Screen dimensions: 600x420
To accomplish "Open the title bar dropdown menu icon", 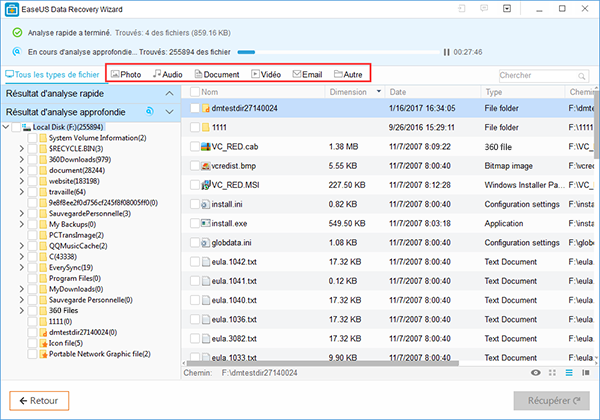I will (507, 8).
